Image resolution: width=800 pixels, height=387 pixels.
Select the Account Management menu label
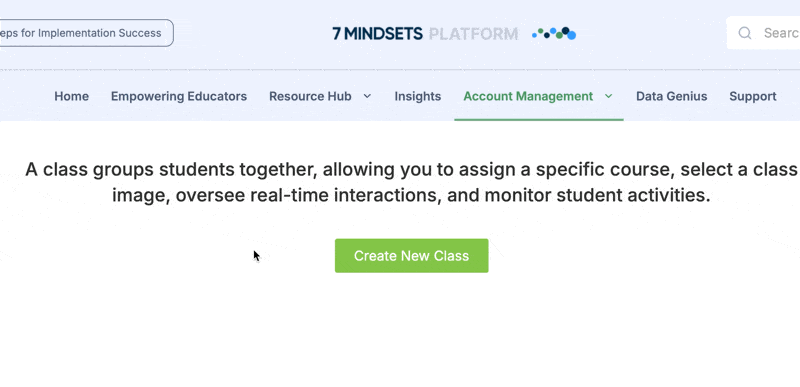click(x=528, y=96)
